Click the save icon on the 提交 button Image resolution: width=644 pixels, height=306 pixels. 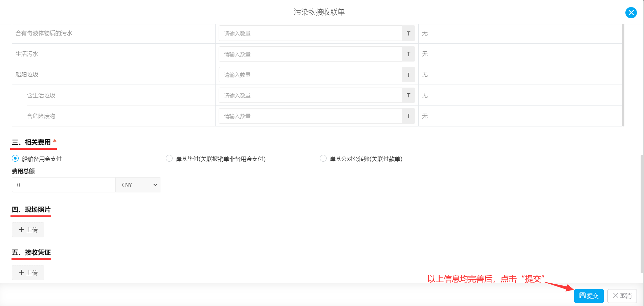(582, 296)
